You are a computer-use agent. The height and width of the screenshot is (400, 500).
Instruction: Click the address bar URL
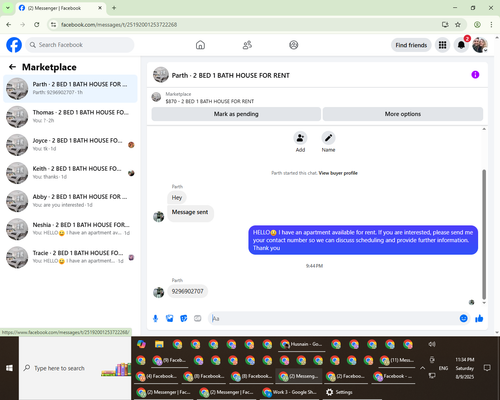point(119,25)
